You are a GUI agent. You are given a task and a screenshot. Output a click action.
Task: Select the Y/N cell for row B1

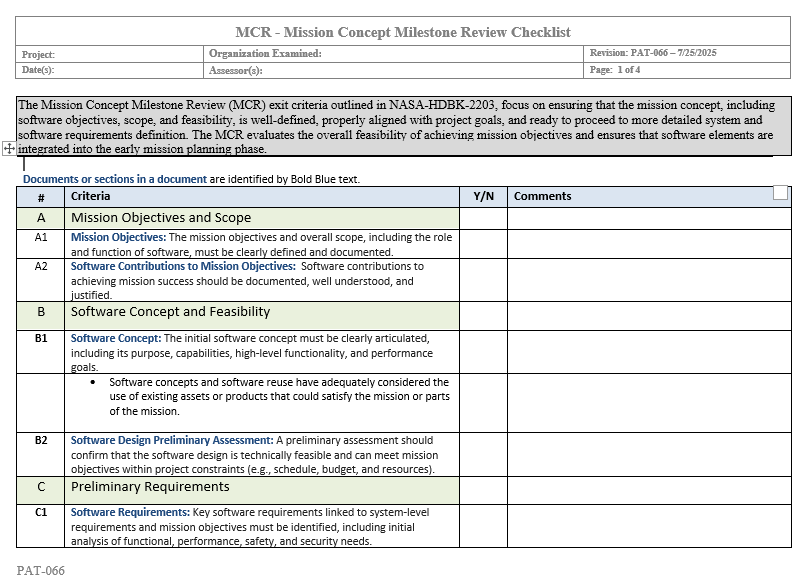[x=482, y=351]
